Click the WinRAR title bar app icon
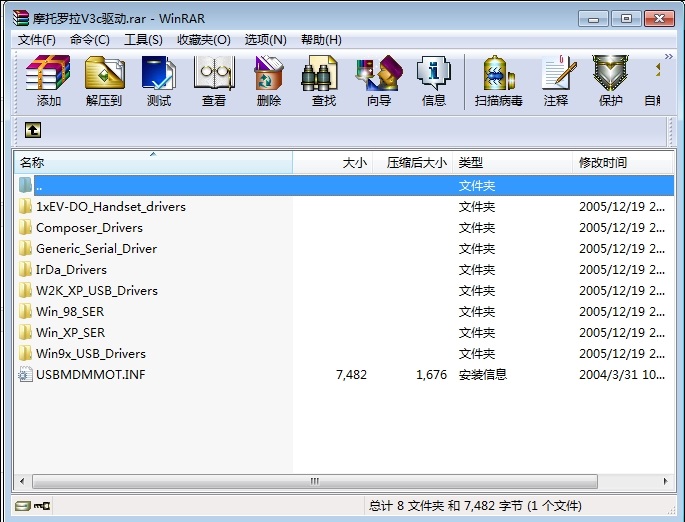The width and height of the screenshot is (685, 522). tap(21, 18)
